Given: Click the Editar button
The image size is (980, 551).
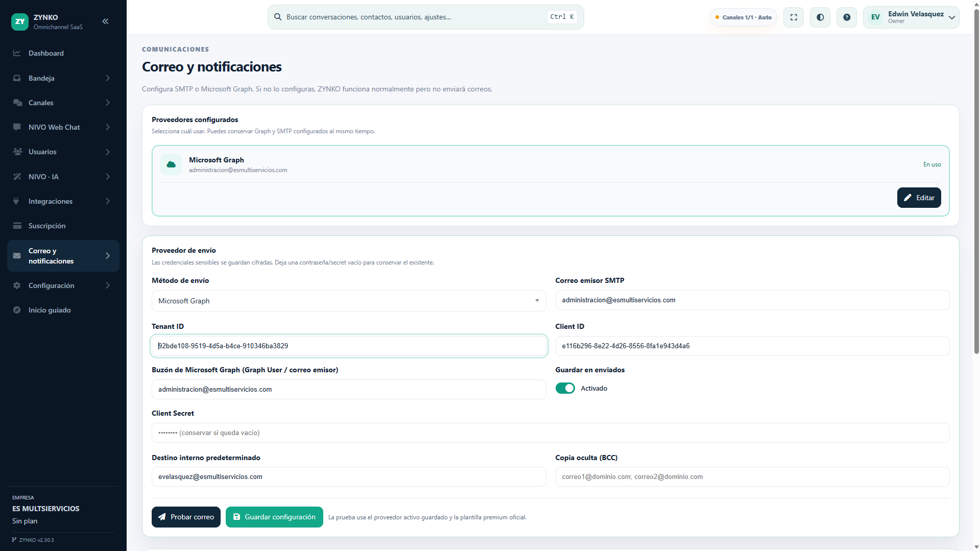Looking at the screenshot, I should click(x=919, y=198).
